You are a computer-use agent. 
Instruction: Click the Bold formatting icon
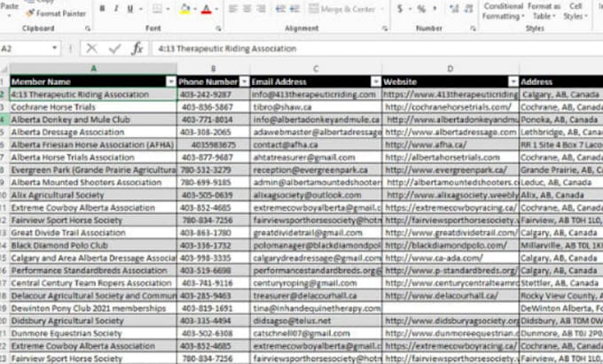pos(102,9)
